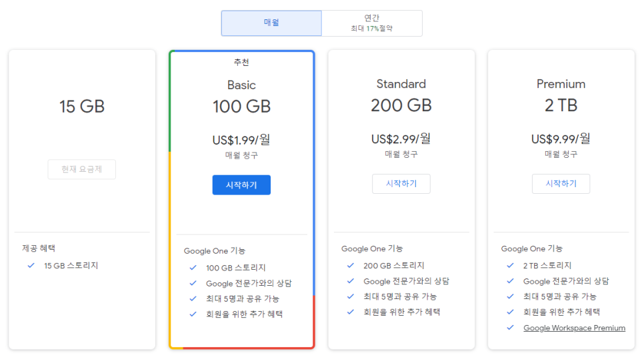Click the checkmark next to 15 GB 스토리지
The image size is (644, 361).
pos(31,265)
